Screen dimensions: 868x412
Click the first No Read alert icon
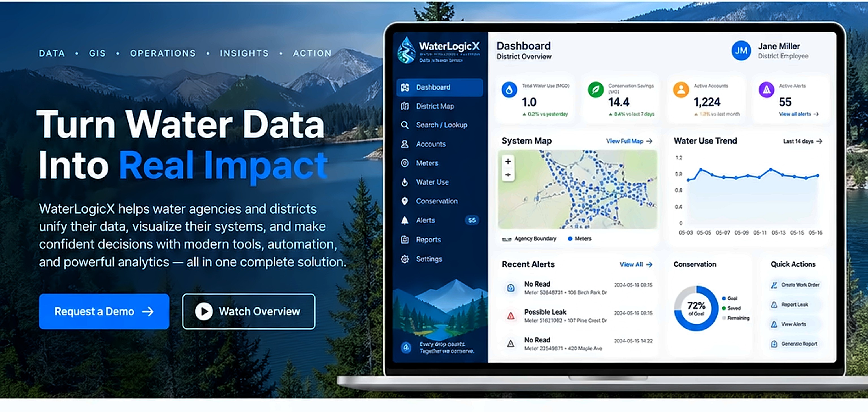click(x=511, y=288)
